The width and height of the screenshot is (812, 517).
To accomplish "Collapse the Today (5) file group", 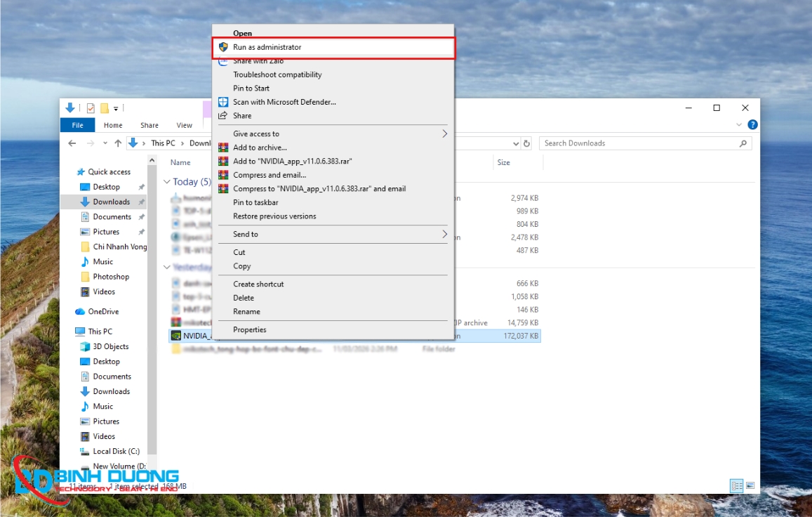I will 167,181.
